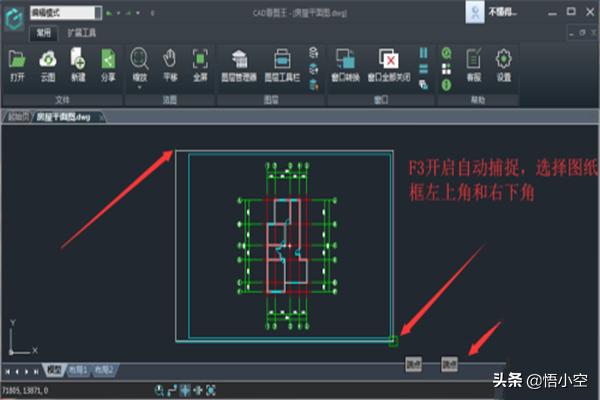Click the floor plan drawing in the canvas
The image size is (600, 400).
[x=287, y=245]
